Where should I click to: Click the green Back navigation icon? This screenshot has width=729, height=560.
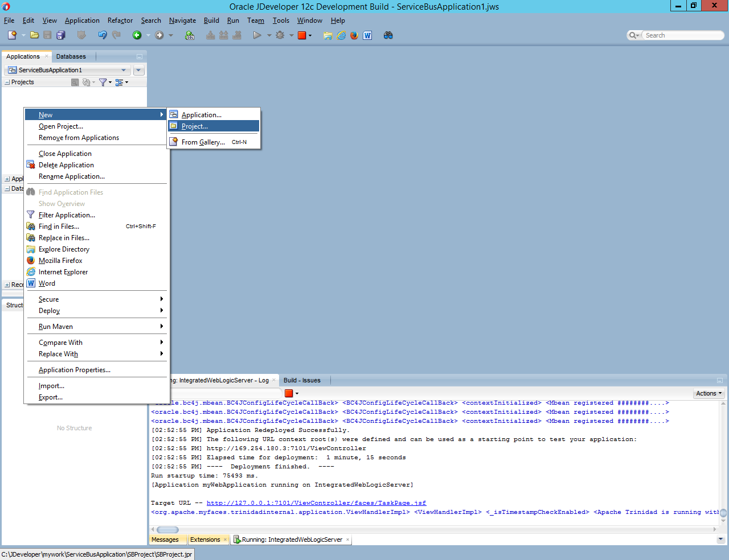click(x=137, y=35)
